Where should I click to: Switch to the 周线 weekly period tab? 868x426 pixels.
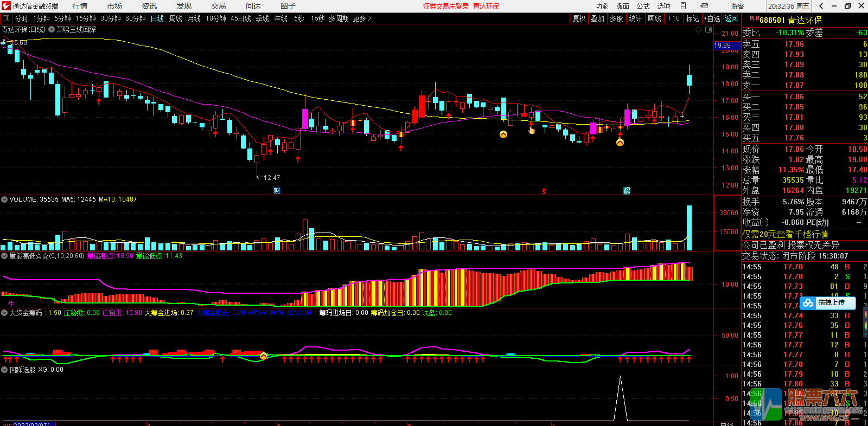point(176,18)
